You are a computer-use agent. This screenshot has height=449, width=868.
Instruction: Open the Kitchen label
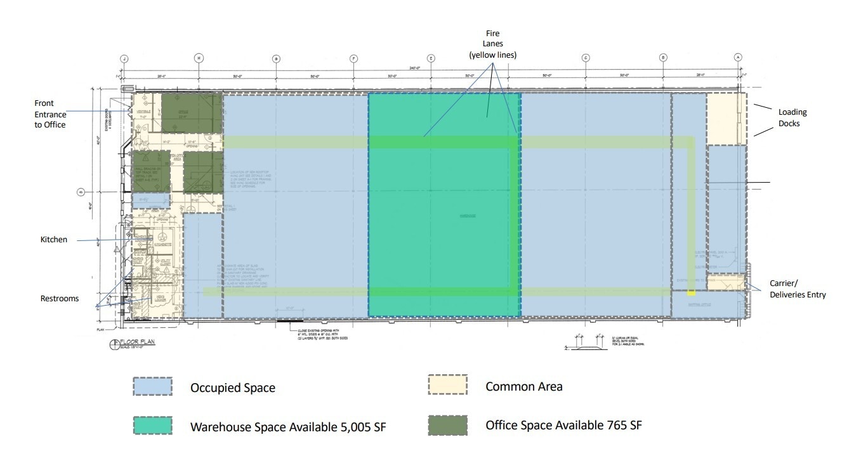(54, 240)
